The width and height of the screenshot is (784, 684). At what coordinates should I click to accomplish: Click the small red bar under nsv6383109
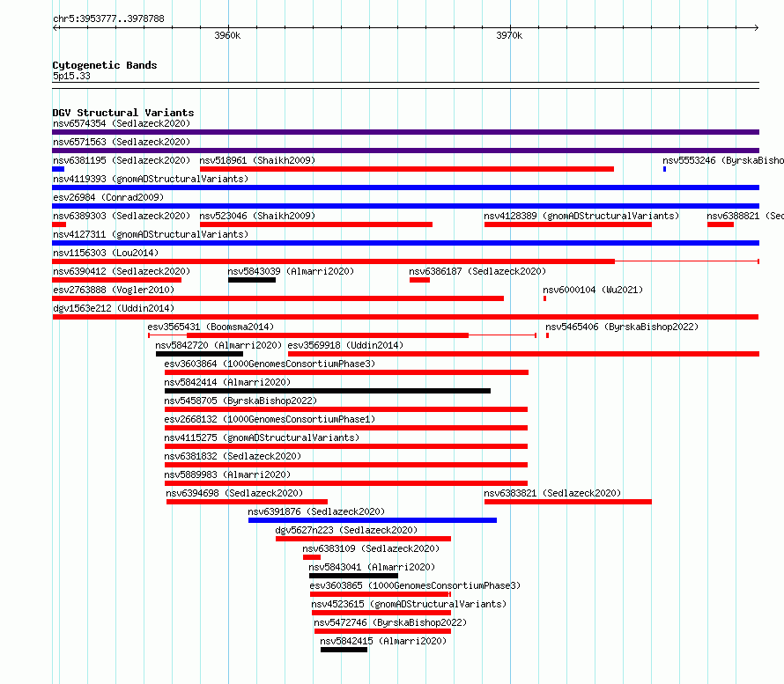click(312, 557)
